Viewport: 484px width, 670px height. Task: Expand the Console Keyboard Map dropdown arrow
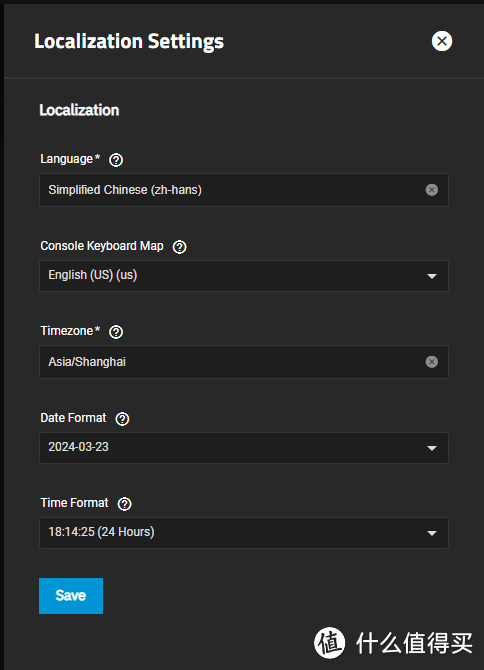[x=432, y=276]
